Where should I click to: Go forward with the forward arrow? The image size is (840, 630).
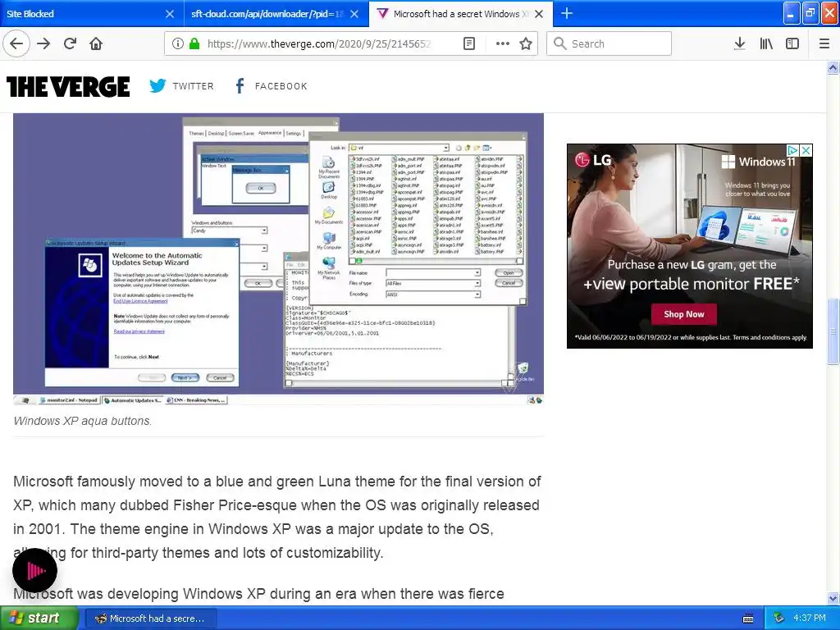[x=44, y=43]
